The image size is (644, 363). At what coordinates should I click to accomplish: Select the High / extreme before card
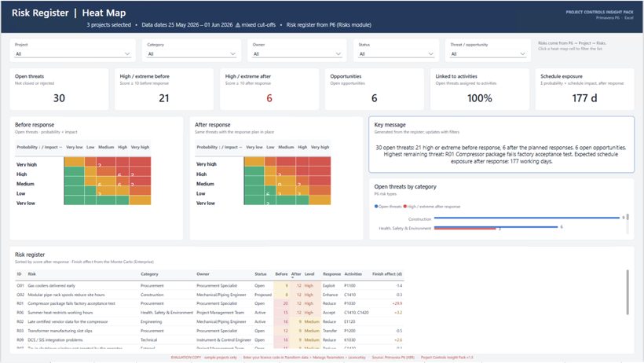(164, 90)
